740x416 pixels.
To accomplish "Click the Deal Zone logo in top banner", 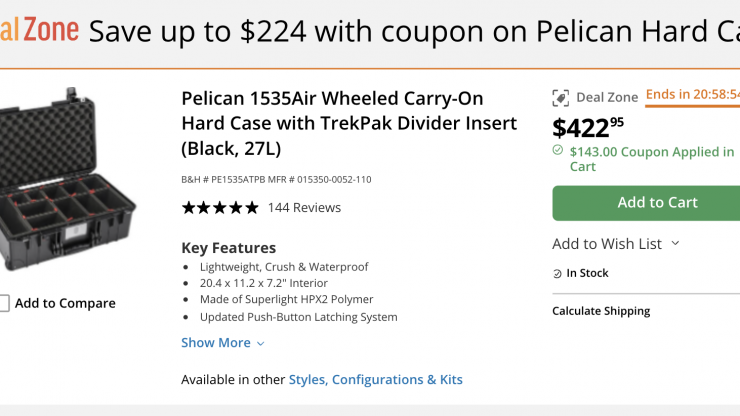I will coord(39,30).
